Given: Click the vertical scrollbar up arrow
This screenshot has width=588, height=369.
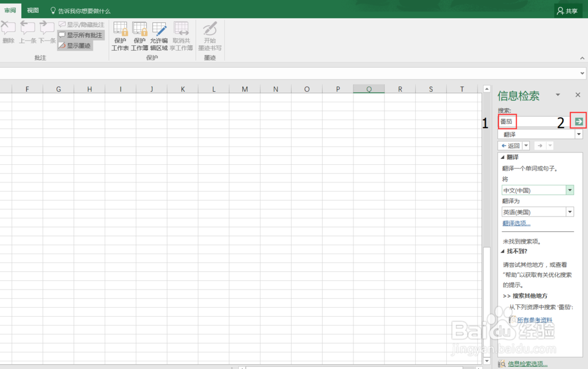Looking at the screenshot, I should point(487,89).
